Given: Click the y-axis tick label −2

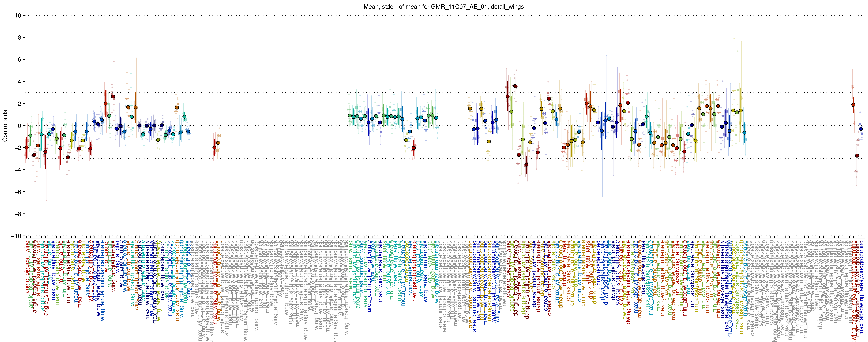Looking at the screenshot, I should coord(17,148).
